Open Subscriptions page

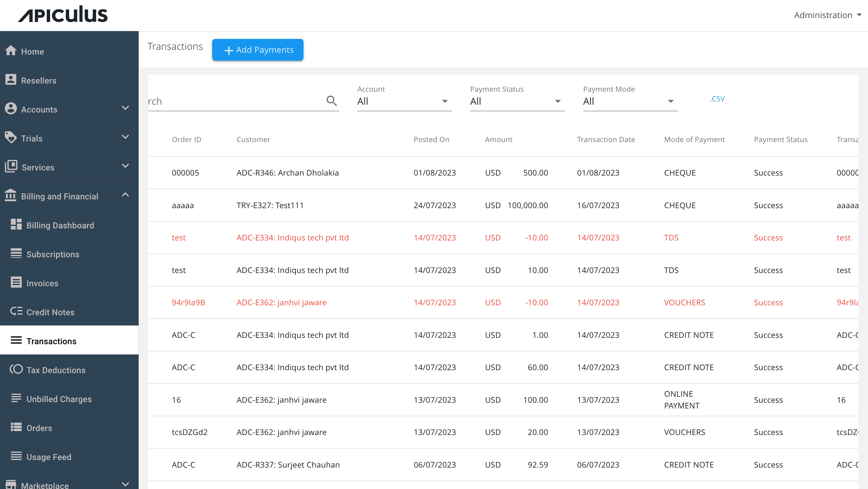pyautogui.click(x=69, y=254)
